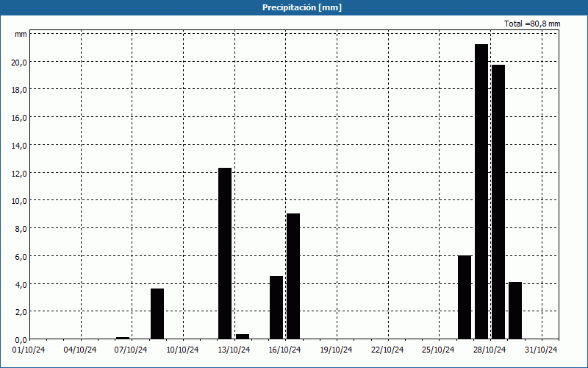The height and width of the screenshot is (368, 588).
Task: Select the 20,0 y-axis label
Action: pos(19,63)
